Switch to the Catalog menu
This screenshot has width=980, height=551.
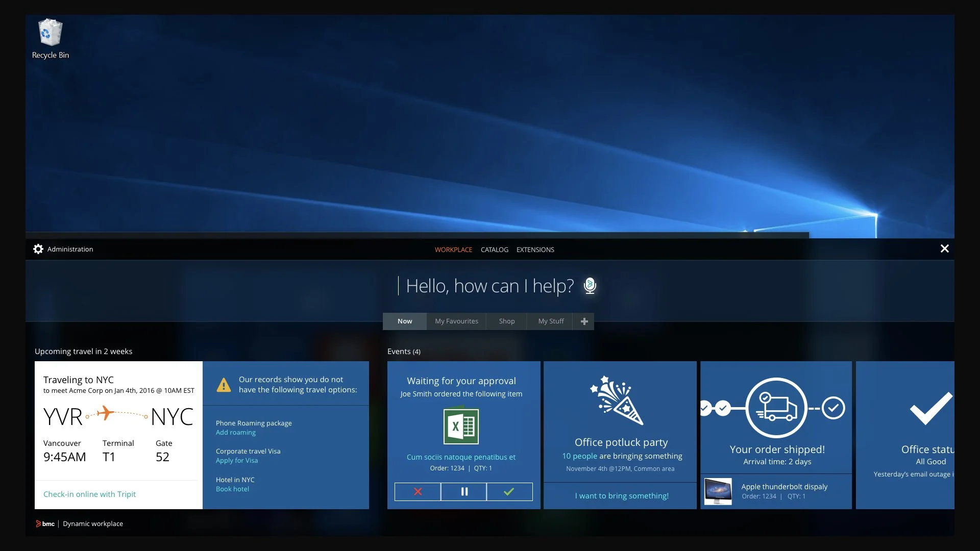click(x=494, y=250)
